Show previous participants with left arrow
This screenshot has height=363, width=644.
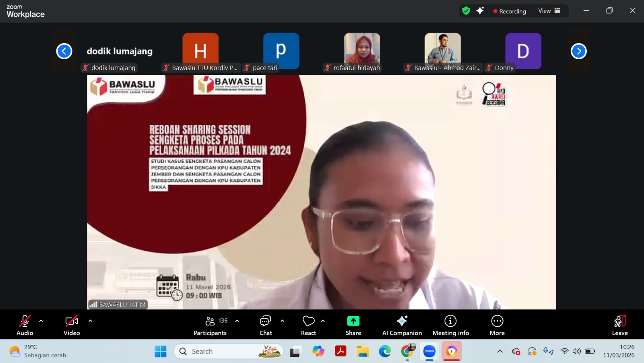(x=64, y=51)
